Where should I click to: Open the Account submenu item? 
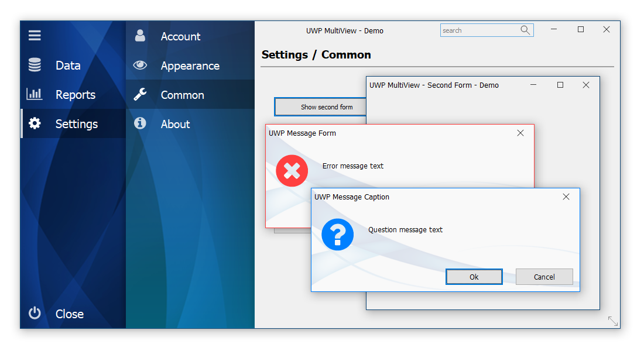pyautogui.click(x=190, y=36)
